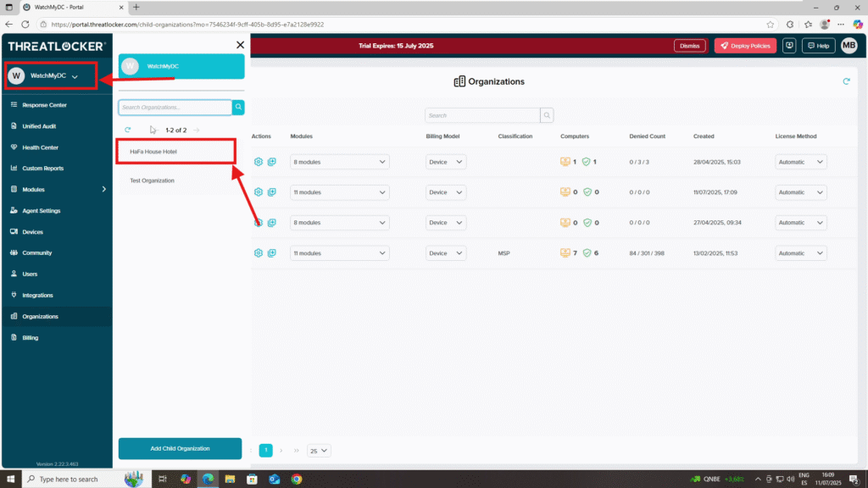Bookmark this page with star icon

tap(770, 25)
